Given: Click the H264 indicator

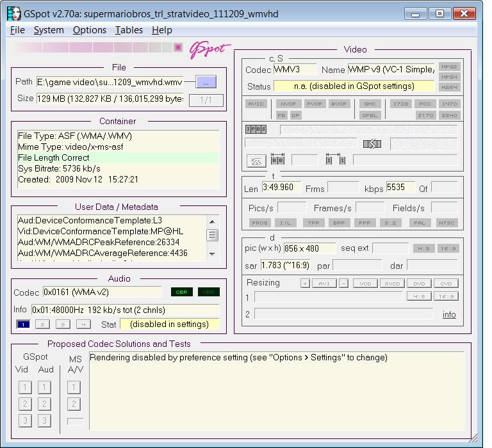Looking at the screenshot, I should [x=449, y=87].
